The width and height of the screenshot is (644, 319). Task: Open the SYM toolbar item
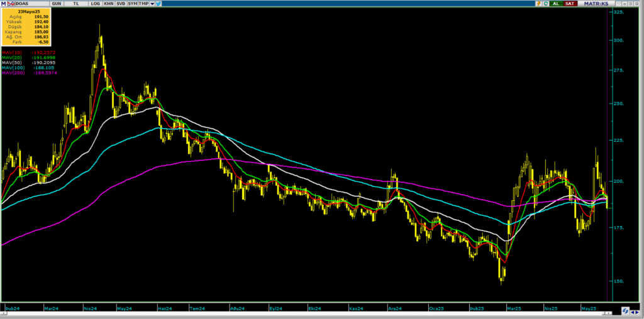[133, 3]
